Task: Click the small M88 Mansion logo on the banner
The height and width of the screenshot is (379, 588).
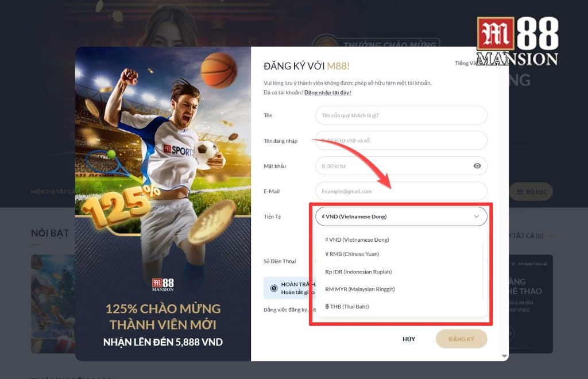Action: (x=163, y=285)
